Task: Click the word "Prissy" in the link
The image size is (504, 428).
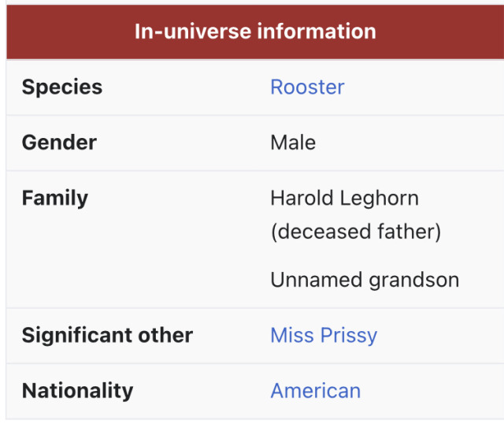Action: pos(350,335)
